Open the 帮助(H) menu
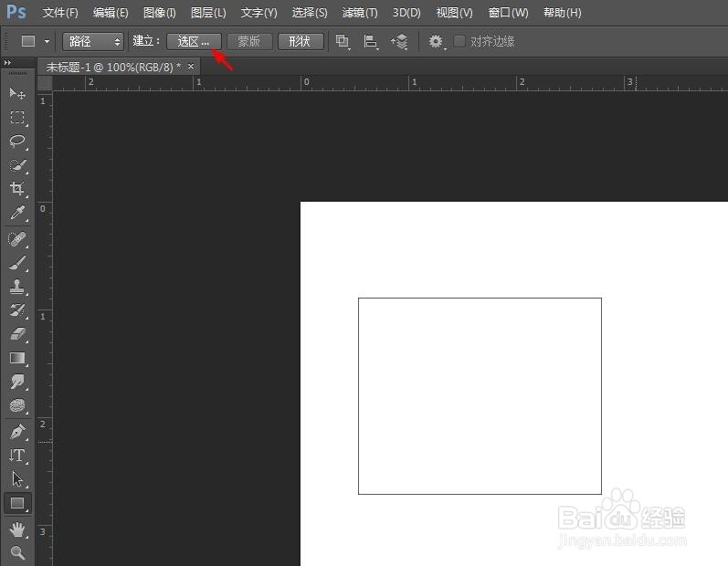The height and width of the screenshot is (566, 728). 563,13
